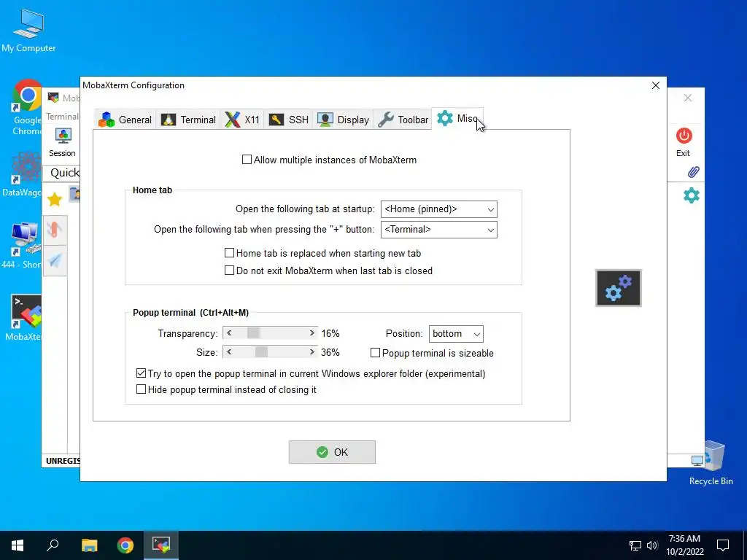
Task: Click the popup terminal Size slider track
Action: [270, 352]
